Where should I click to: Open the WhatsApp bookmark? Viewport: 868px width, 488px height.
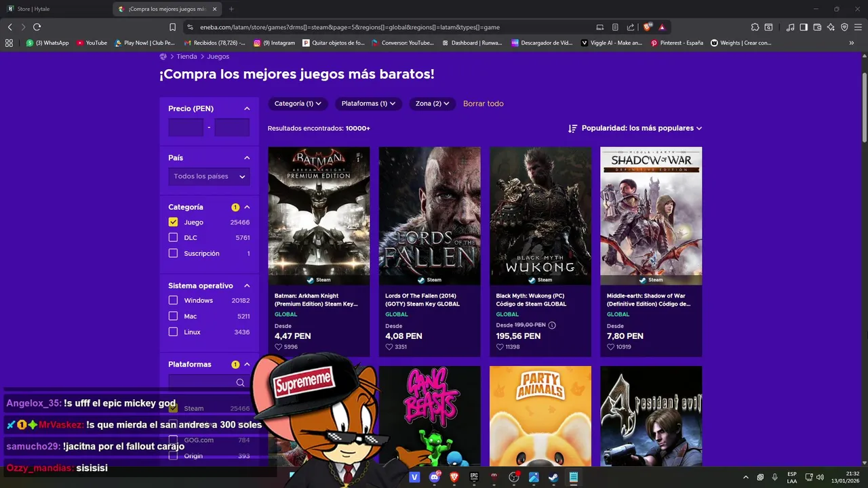point(47,43)
